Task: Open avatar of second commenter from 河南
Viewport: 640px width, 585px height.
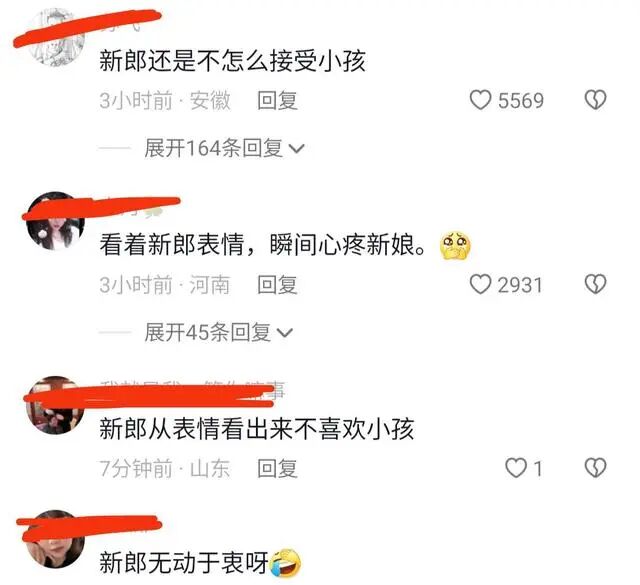Action: point(56,221)
